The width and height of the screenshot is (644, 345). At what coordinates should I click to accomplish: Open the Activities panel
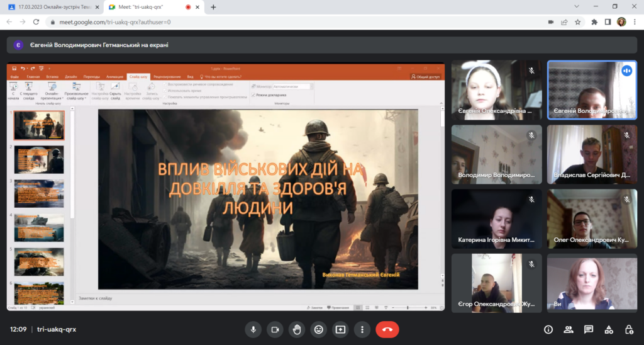coord(609,329)
